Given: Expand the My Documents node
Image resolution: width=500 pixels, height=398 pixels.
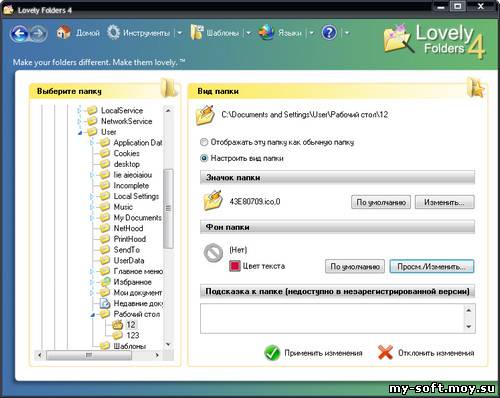Looking at the screenshot, I should point(92,218).
